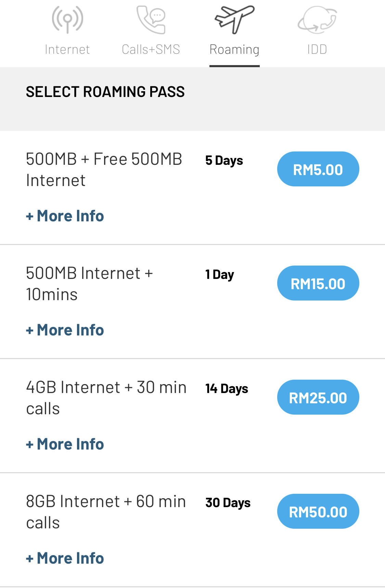Image resolution: width=385 pixels, height=588 pixels.
Task: Open the IDD globe icon
Action: (317, 20)
